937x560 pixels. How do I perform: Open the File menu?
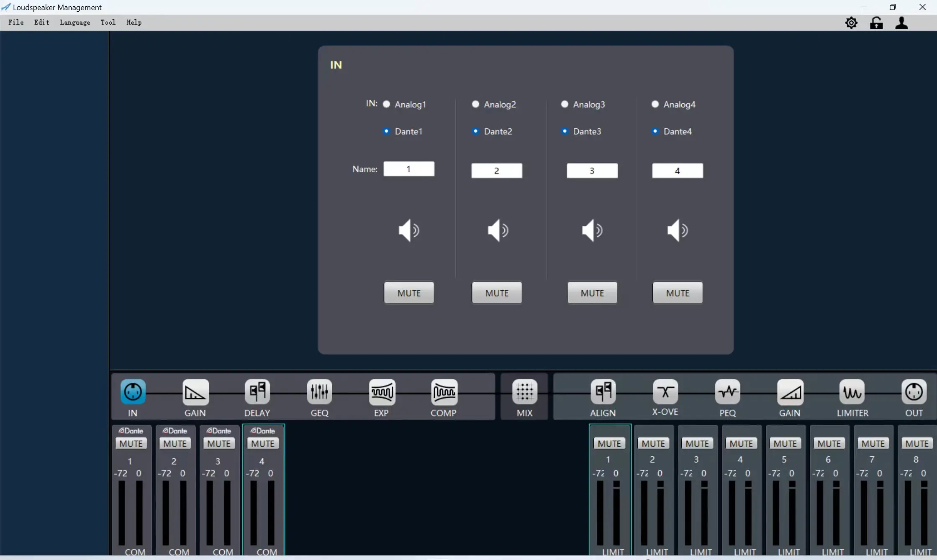tap(16, 23)
